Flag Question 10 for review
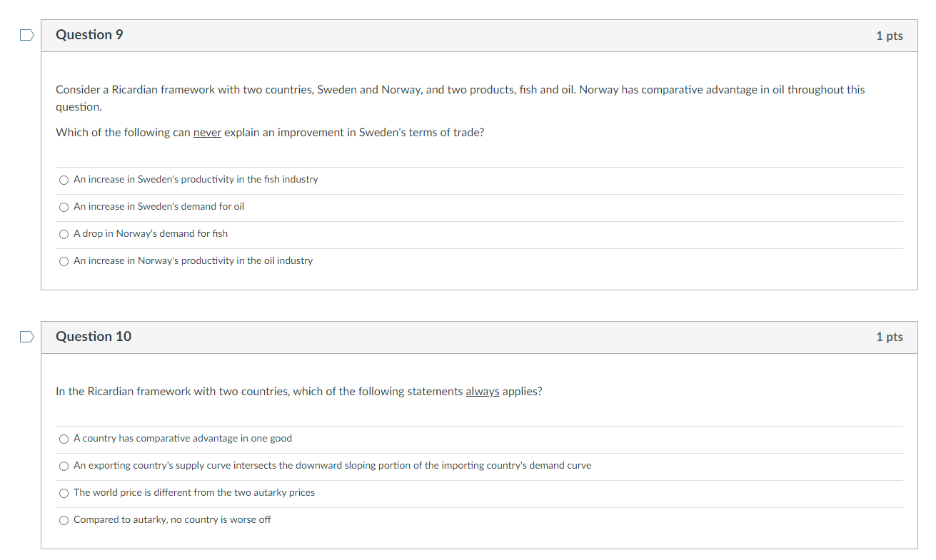 point(26,336)
